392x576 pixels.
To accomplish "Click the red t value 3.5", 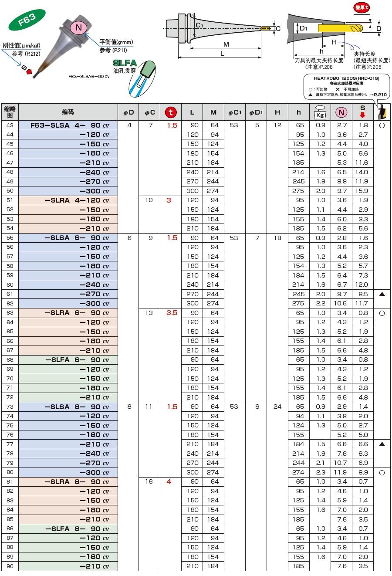I will pyautogui.click(x=172, y=313).
